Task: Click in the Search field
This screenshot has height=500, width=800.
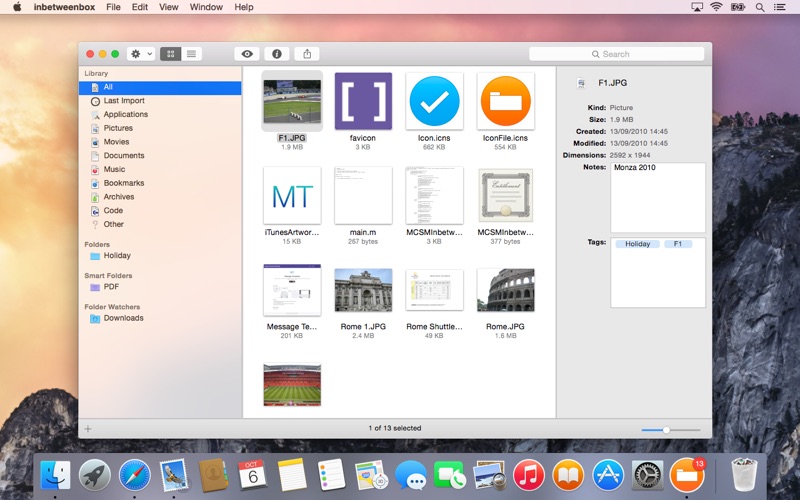Action: click(x=616, y=54)
